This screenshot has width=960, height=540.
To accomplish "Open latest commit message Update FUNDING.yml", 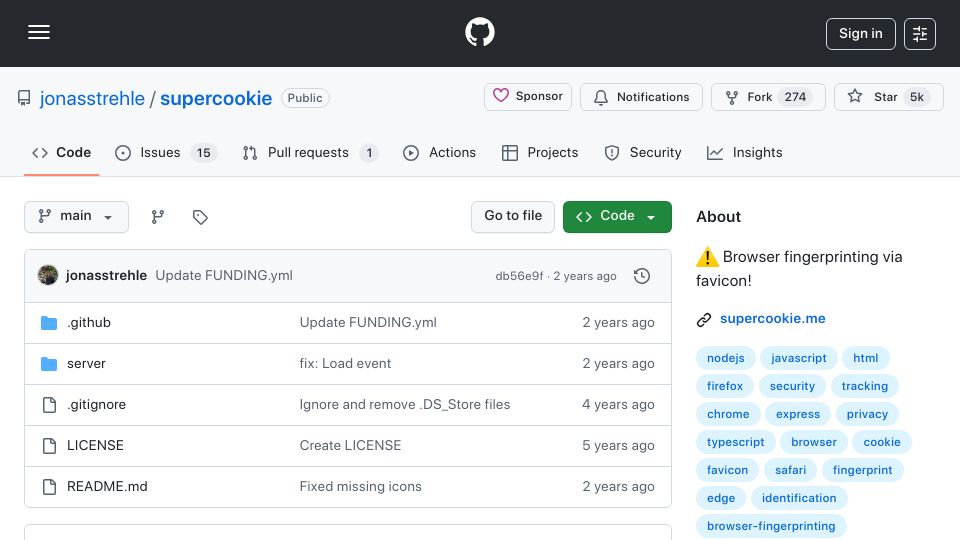I will 224,276.
